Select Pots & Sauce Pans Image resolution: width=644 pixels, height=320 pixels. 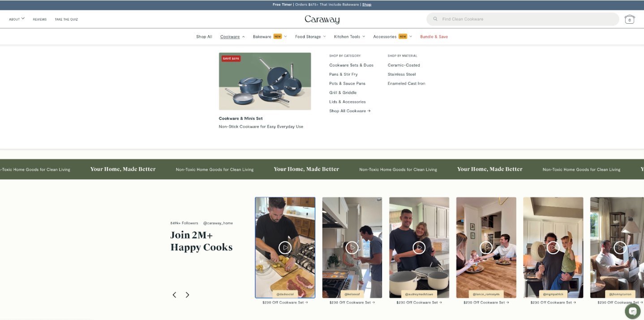(347, 83)
